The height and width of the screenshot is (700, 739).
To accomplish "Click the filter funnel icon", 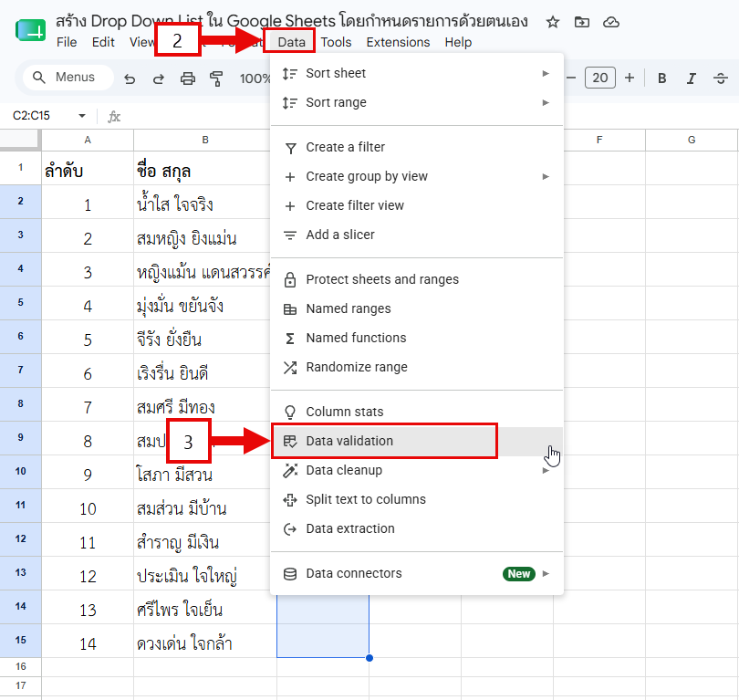I will coord(290,149).
